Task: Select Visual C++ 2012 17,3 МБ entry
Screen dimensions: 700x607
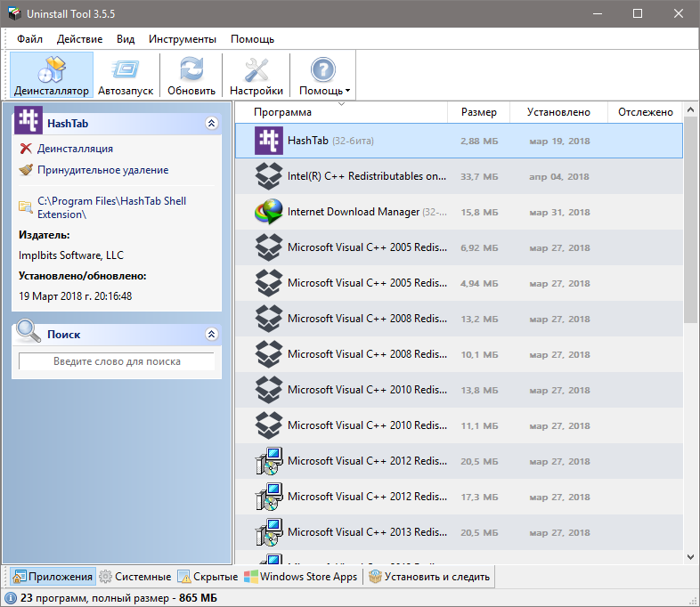Action: click(459, 498)
